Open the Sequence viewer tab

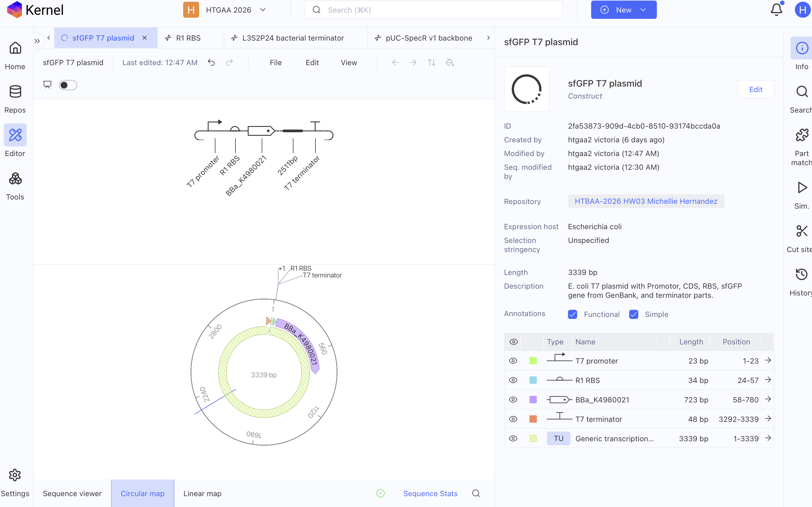72,493
